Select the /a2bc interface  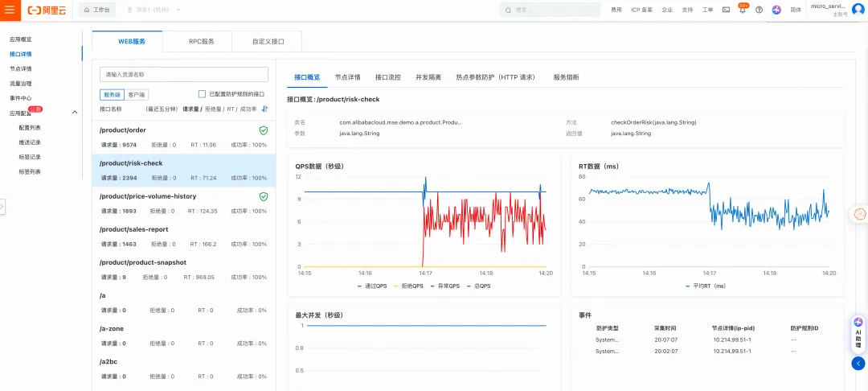(184, 368)
